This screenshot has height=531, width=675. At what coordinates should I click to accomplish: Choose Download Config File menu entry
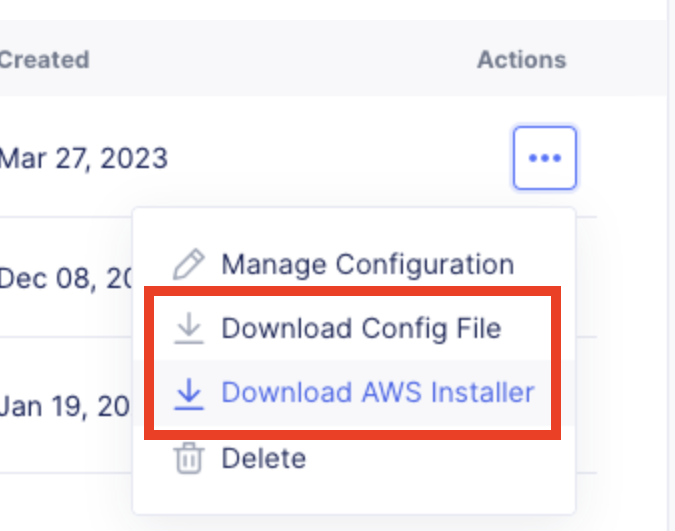coord(361,329)
